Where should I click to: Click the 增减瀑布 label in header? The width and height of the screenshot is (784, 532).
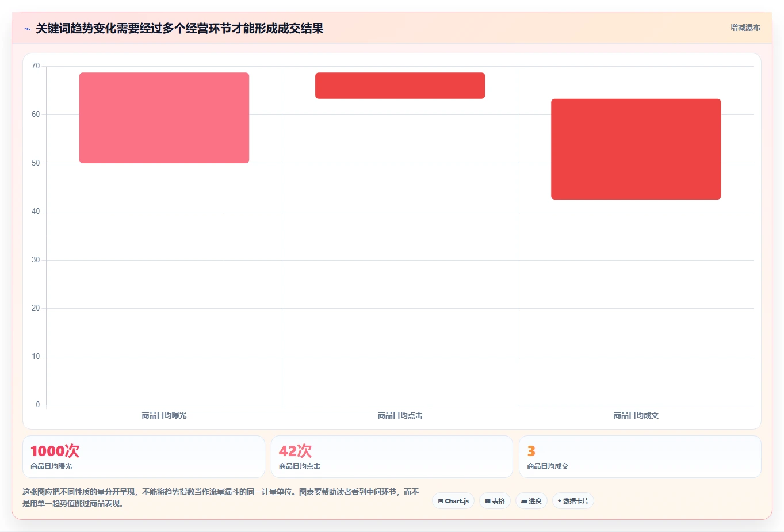point(745,28)
